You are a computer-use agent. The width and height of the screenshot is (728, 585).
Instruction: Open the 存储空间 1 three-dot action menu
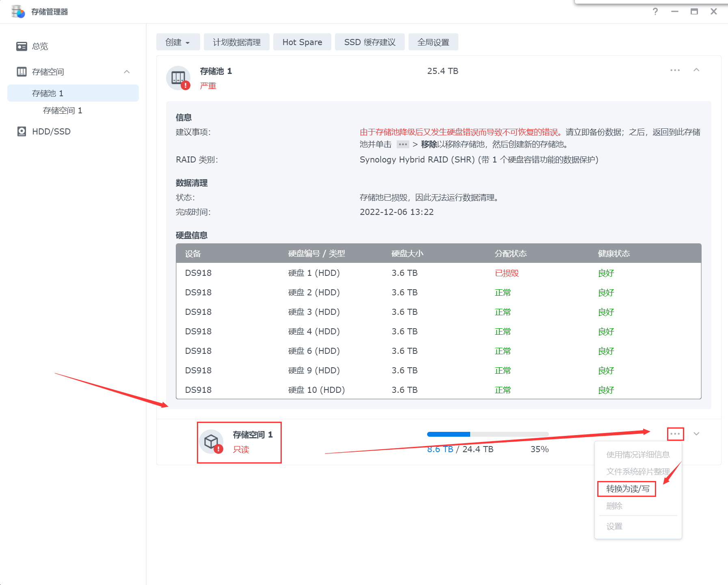click(x=675, y=434)
